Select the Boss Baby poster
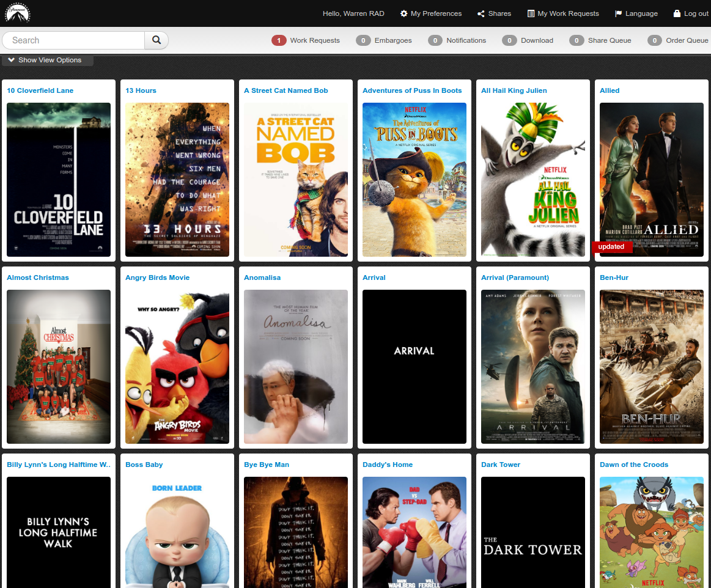 [x=177, y=532]
